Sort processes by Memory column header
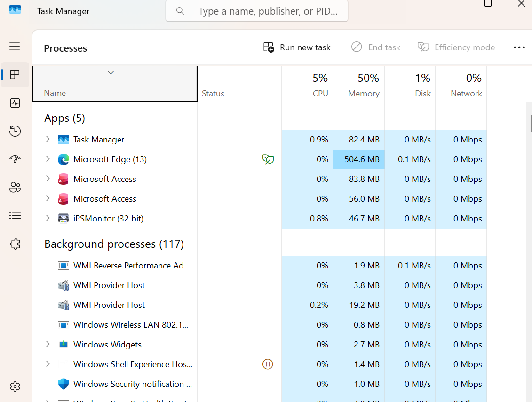The height and width of the screenshot is (402, 532). pyautogui.click(x=359, y=85)
